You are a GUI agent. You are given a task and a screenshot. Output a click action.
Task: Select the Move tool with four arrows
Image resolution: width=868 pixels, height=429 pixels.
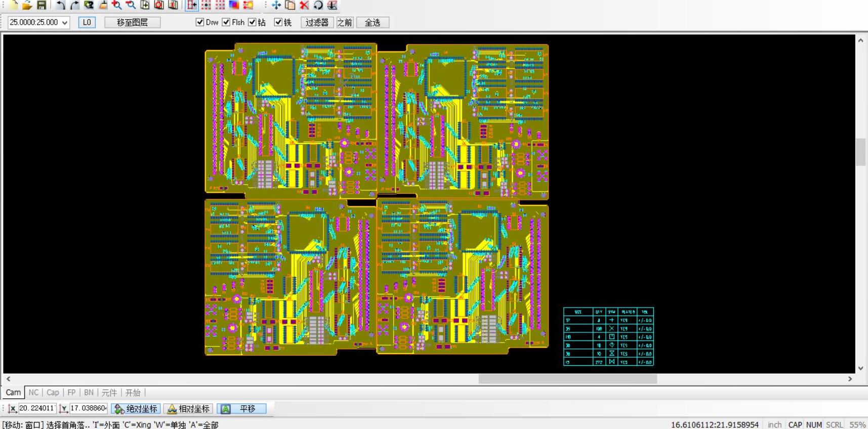point(276,5)
